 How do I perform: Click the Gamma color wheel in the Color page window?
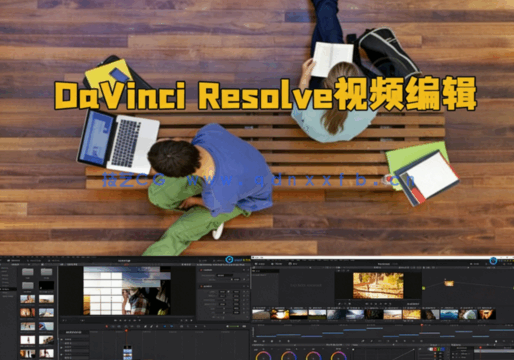click(289, 355)
